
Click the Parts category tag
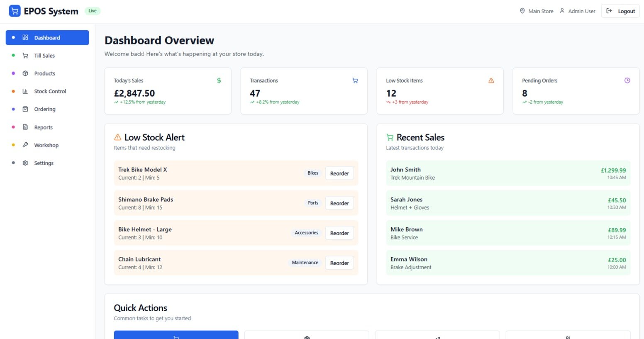[313, 203]
